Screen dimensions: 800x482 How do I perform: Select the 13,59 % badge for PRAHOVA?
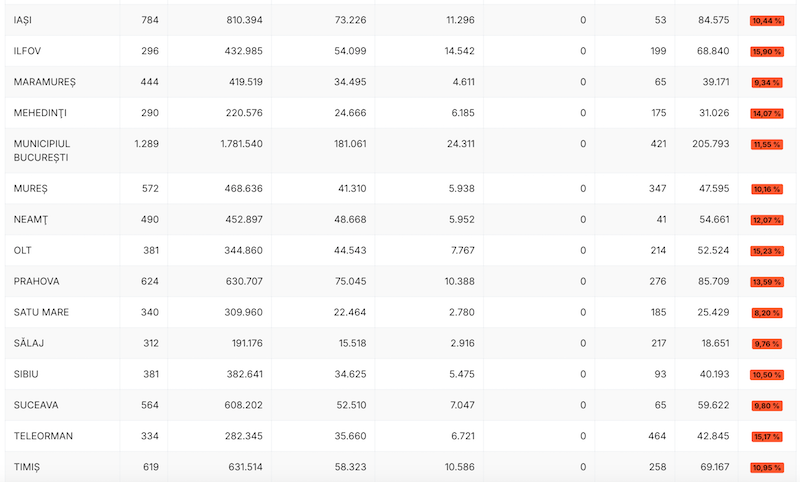[767, 282]
